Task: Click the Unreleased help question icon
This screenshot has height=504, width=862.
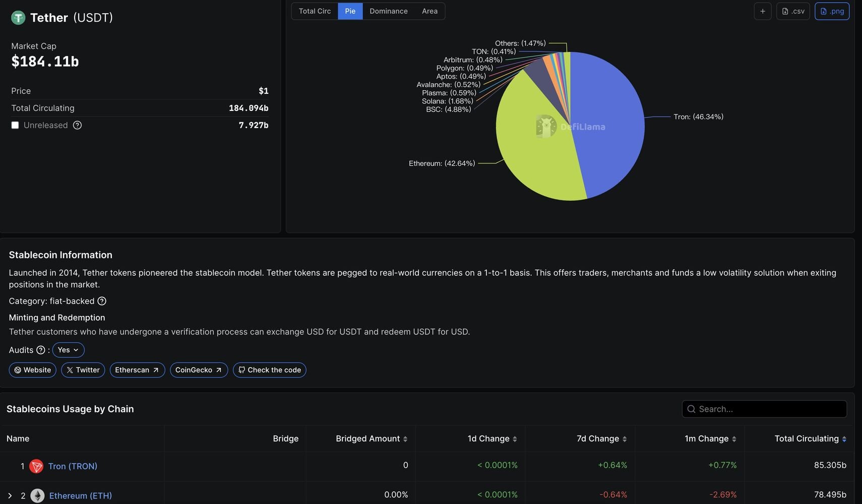Action: (77, 125)
